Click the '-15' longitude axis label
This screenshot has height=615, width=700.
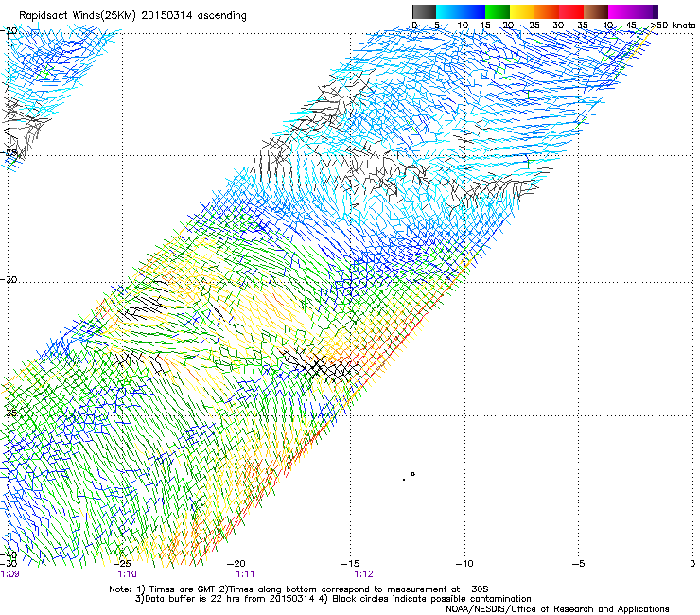pyautogui.click(x=350, y=564)
